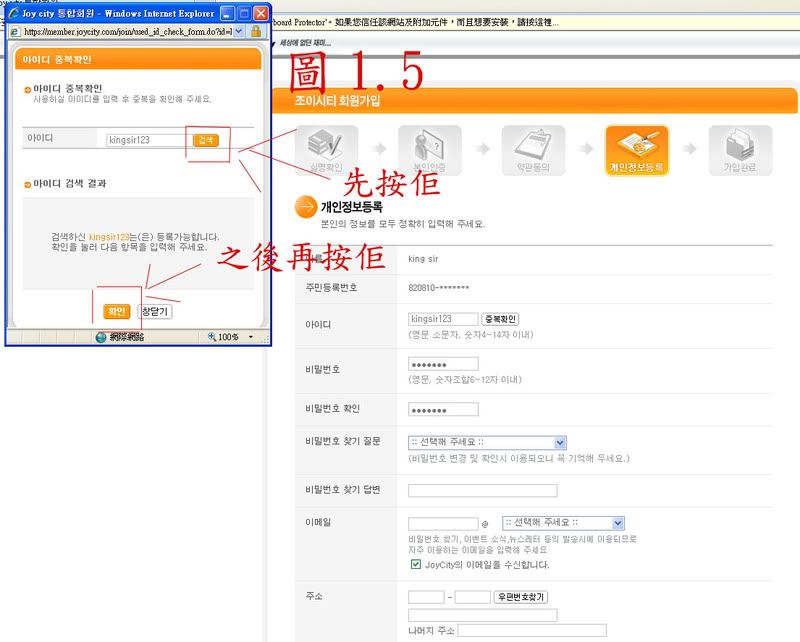Click the popup ID field containing kingsir123

146,140
